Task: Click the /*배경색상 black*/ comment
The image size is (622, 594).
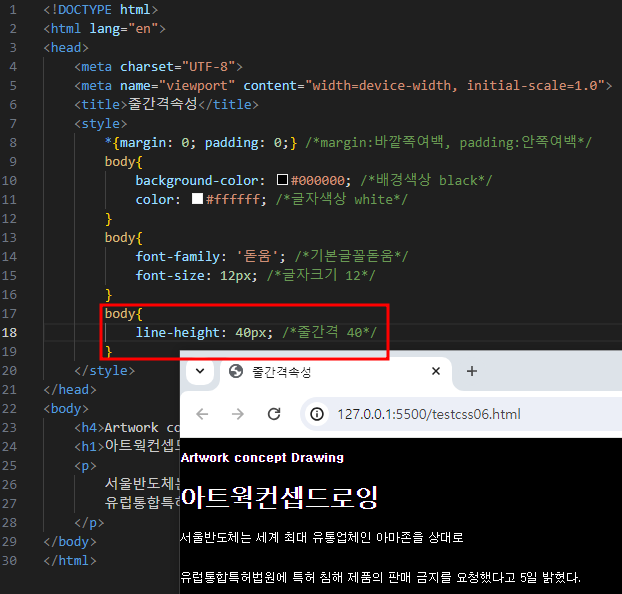Action: click(x=426, y=181)
